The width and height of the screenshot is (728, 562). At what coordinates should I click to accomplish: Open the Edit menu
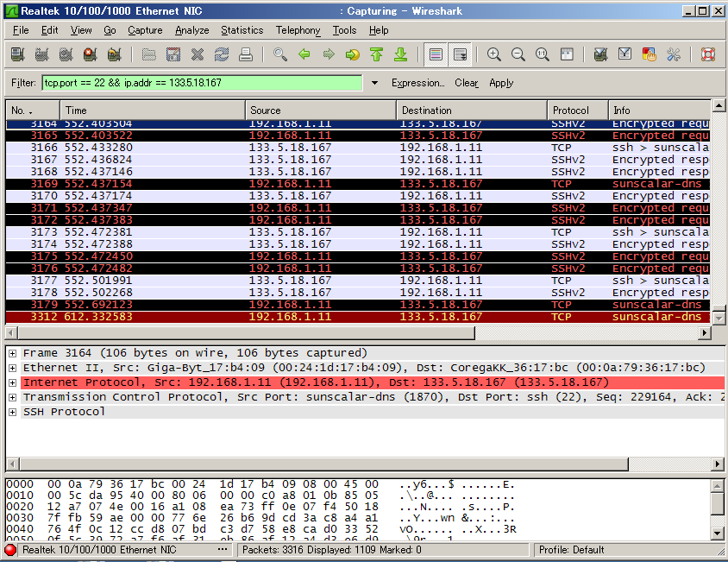pyautogui.click(x=50, y=30)
